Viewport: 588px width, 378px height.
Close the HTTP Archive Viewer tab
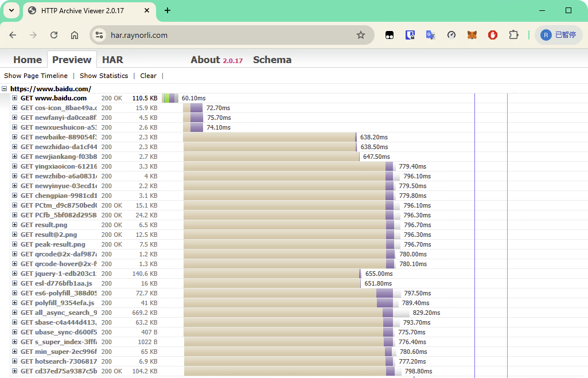[147, 10]
